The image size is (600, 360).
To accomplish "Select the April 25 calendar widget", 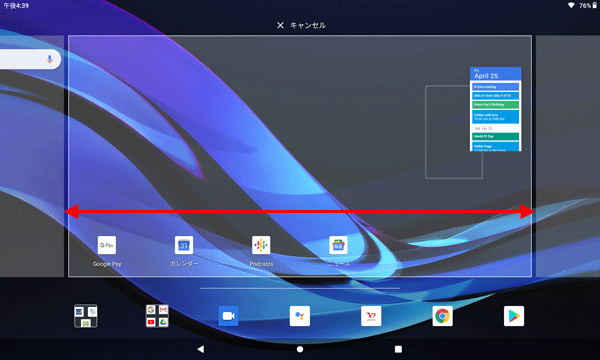I will [x=496, y=109].
